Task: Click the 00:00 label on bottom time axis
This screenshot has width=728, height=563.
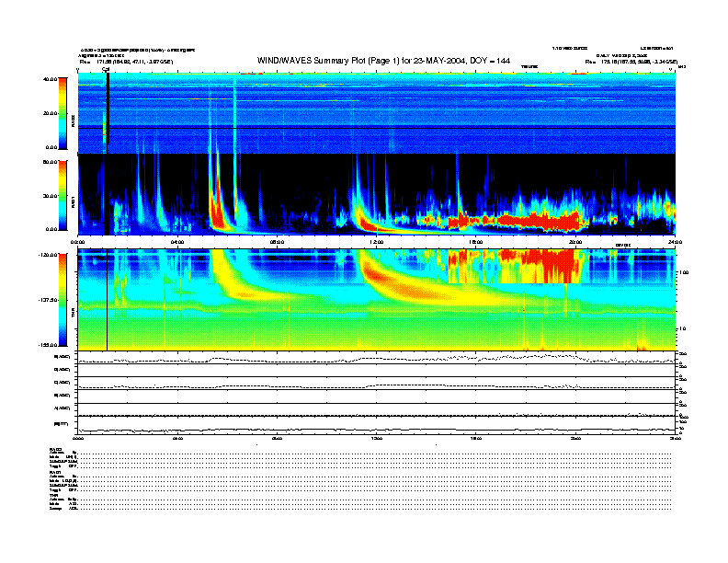Action: coord(78,439)
